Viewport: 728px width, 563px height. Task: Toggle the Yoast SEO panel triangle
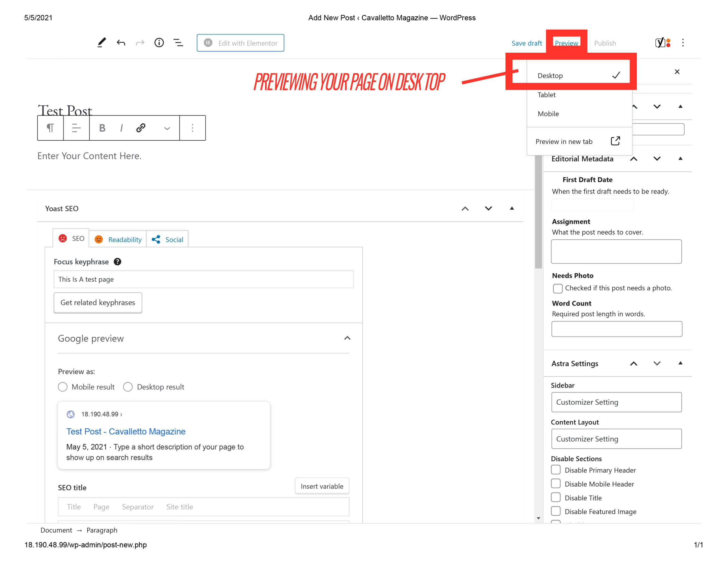(x=512, y=209)
